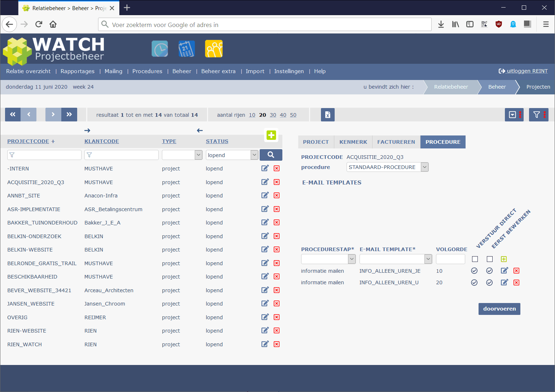Open the Status filter dropdown showing lopend
Viewport: 555px width, 392px height.
click(x=254, y=155)
